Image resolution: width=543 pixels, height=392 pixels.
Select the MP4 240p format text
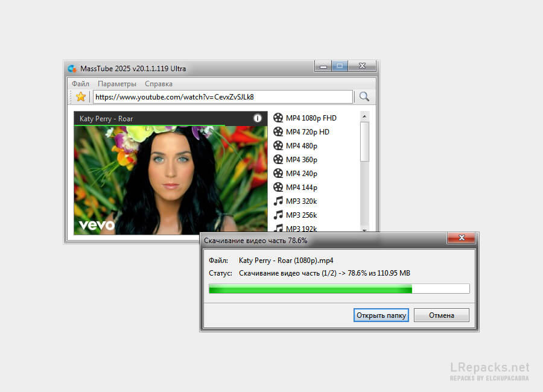click(x=302, y=174)
